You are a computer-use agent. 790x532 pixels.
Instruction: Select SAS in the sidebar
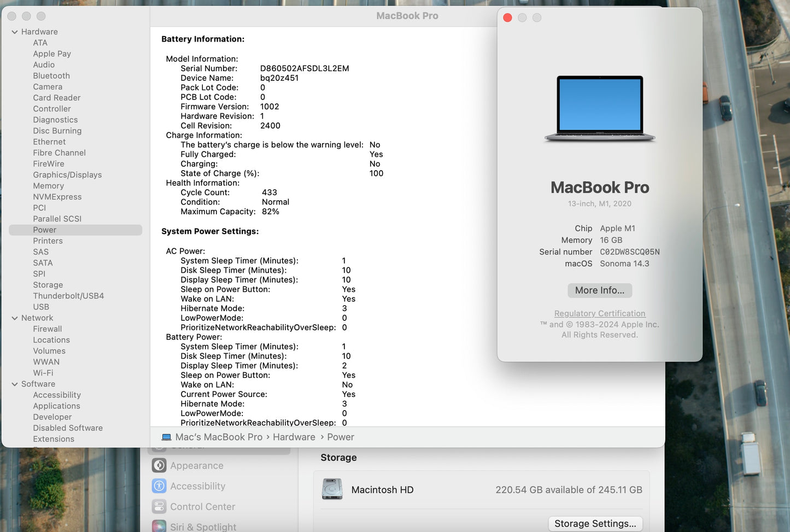point(41,252)
